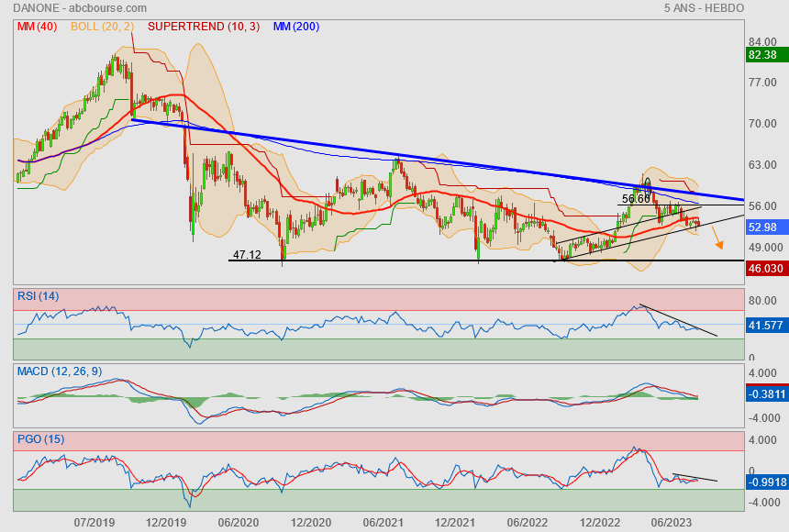Click the green 82.38 price tag

point(767,55)
